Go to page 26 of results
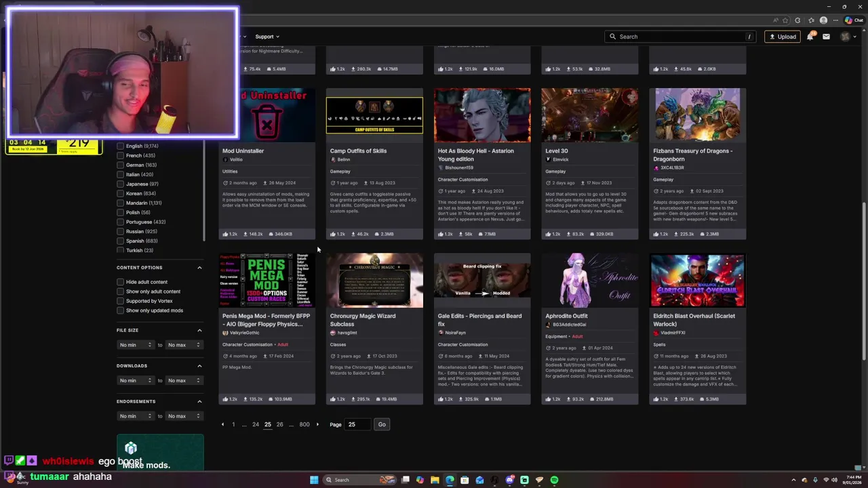 [x=279, y=424]
